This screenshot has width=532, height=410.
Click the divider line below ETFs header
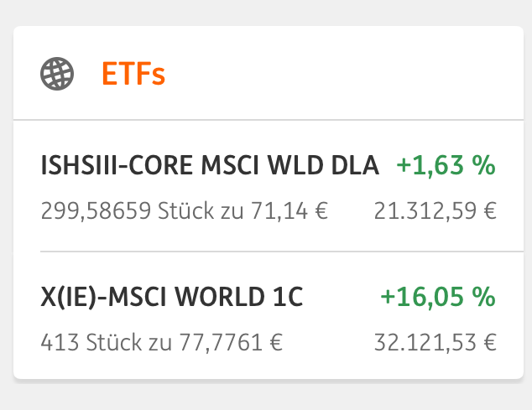pos(269,120)
